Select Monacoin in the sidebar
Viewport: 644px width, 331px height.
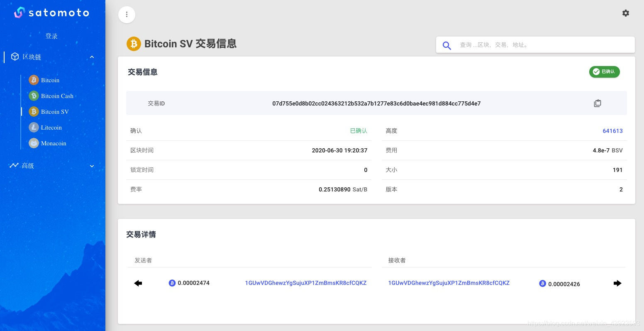pyautogui.click(x=54, y=143)
